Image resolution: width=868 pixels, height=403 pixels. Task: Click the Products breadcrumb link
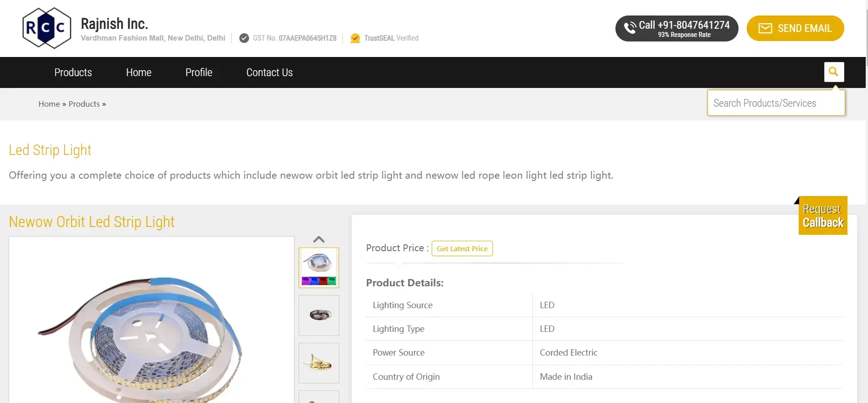coord(84,104)
